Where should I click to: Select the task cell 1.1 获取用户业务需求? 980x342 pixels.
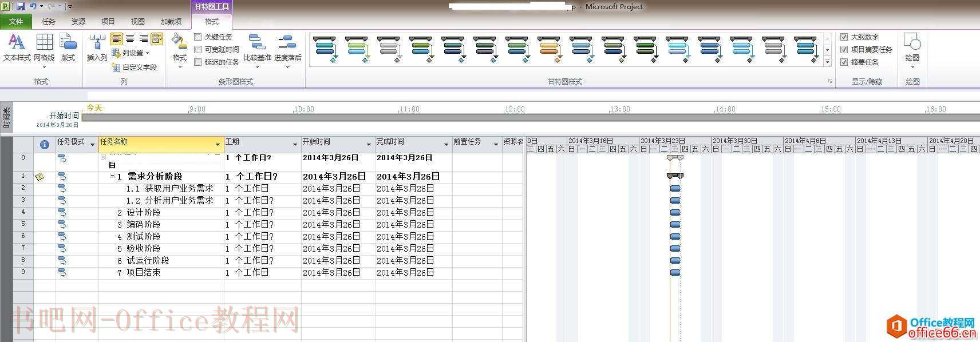tap(161, 188)
